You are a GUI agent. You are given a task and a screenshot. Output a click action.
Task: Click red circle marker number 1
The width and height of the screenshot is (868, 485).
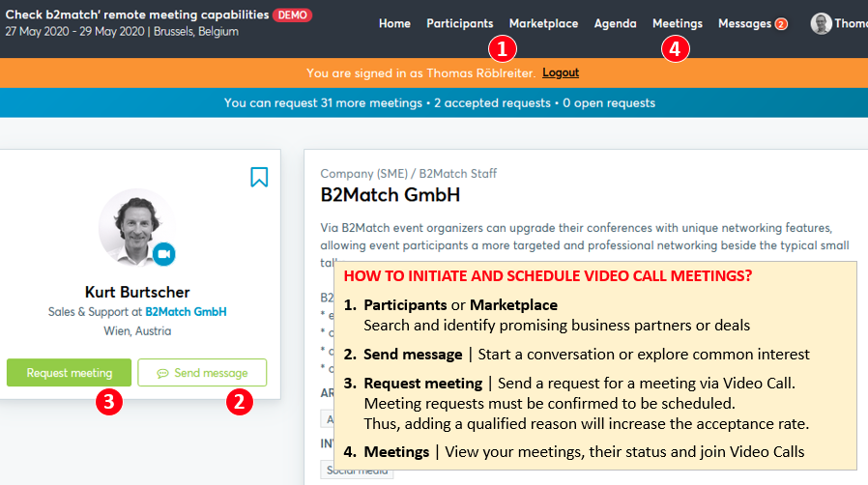click(502, 49)
